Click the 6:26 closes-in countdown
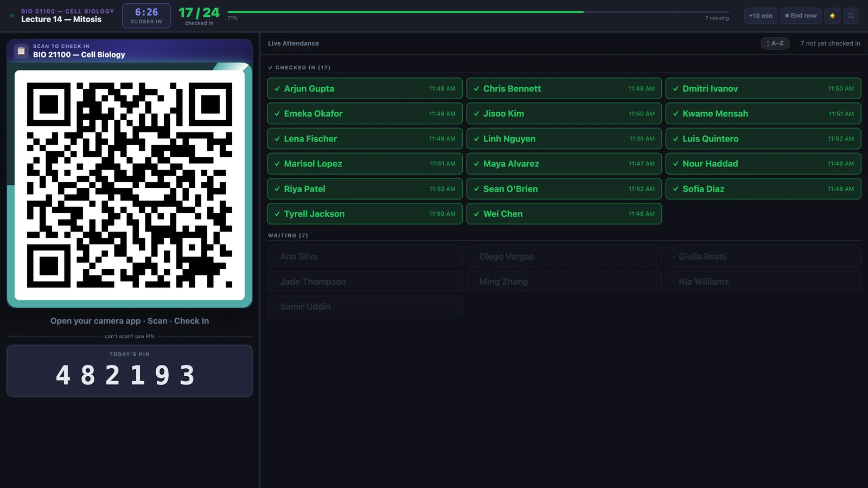Screen dimensions: 868x488 click(x=146, y=16)
